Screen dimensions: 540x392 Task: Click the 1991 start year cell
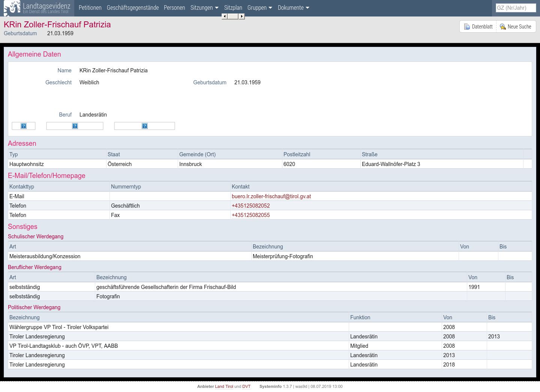[x=486, y=287]
